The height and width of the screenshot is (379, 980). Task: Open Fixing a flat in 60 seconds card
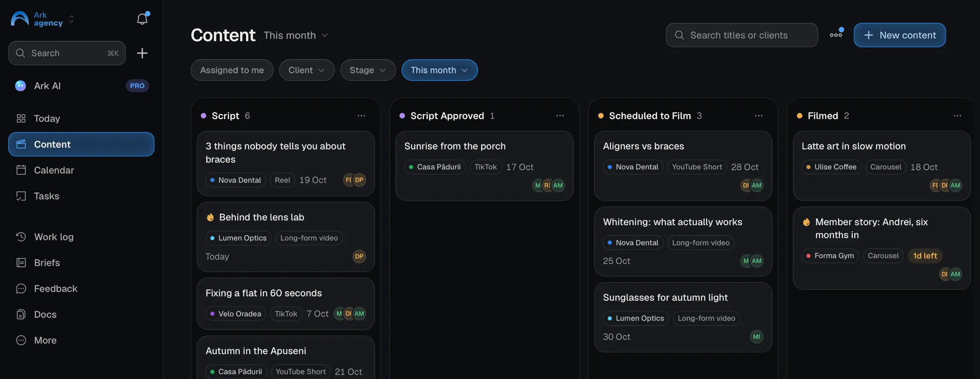(286, 304)
